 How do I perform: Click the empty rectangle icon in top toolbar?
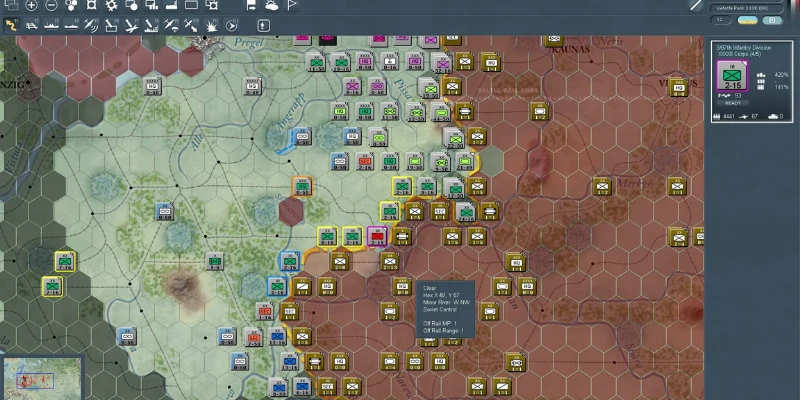(191, 6)
